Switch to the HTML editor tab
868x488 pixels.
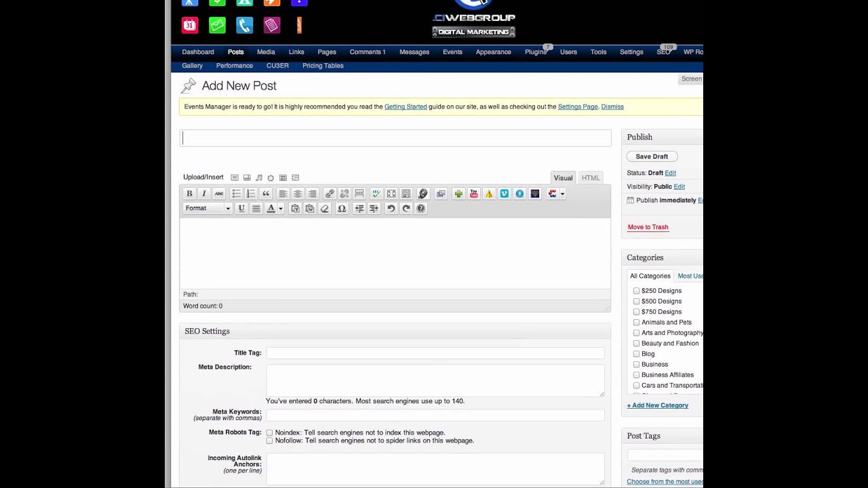coord(590,178)
